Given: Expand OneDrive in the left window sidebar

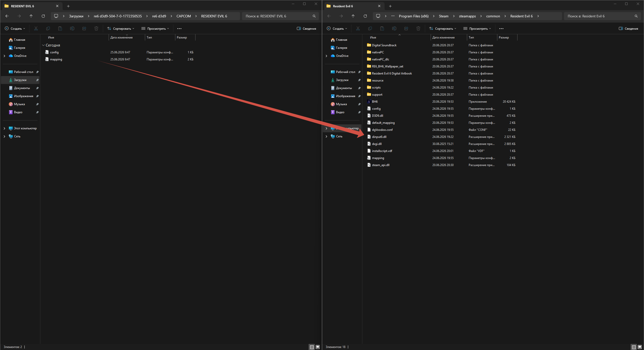Looking at the screenshot, I should 5,56.
